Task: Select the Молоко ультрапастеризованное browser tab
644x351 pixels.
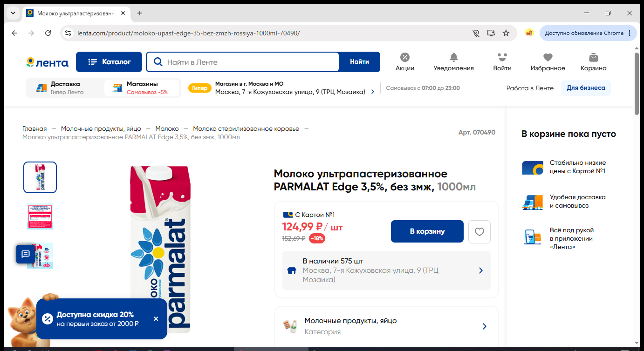Action: [76, 13]
